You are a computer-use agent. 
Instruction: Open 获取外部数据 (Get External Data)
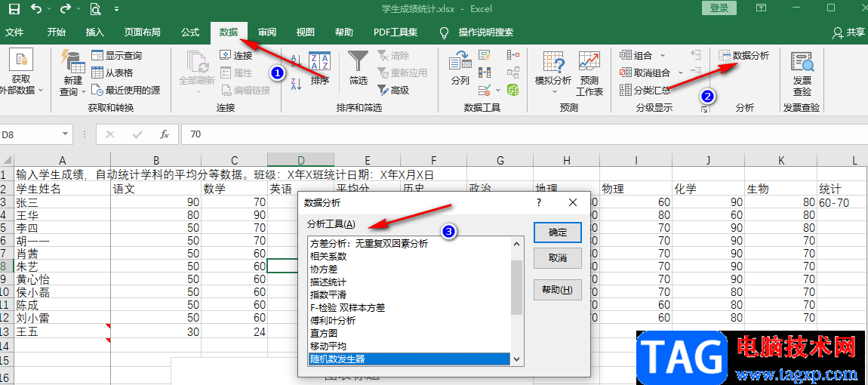click(21, 72)
